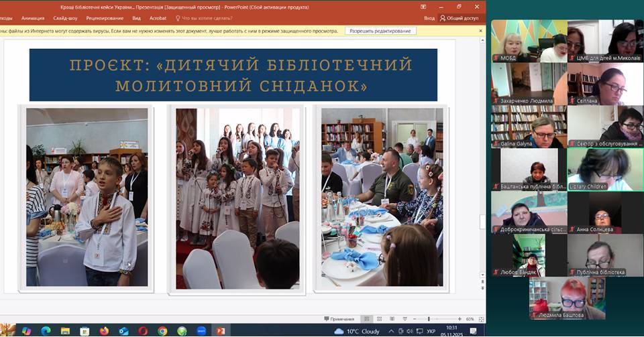This screenshot has width=644, height=337.
Task: Open the Анимация ribbon tab
Action: (x=33, y=18)
